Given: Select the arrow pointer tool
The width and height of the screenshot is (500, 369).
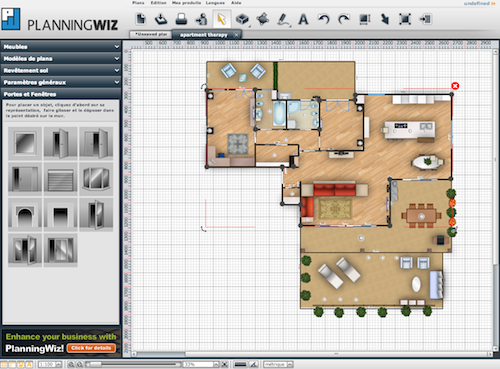Looking at the screenshot, I should pyautogui.click(x=222, y=19).
